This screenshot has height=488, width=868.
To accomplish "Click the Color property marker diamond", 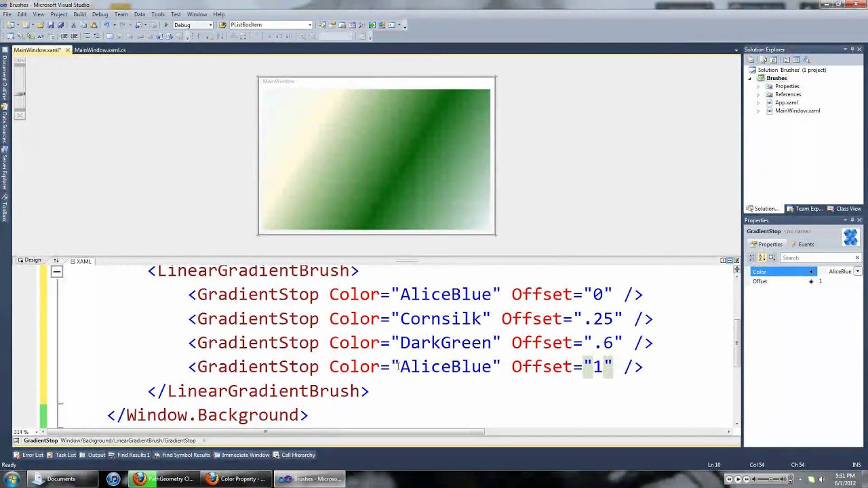I will pyautogui.click(x=811, y=272).
